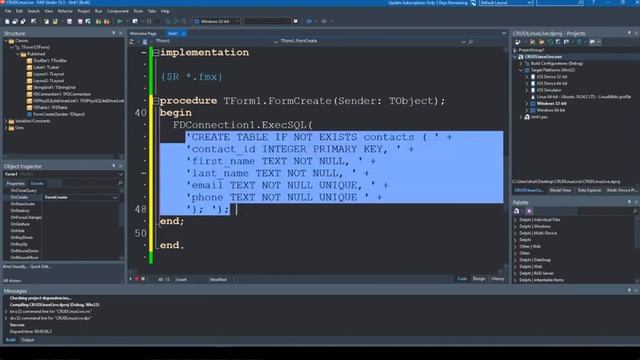Image resolution: width=640 pixels, height=360 pixels.
Task: Select Linux 64-bit Ubuntu platform entry
Action: pyautogui.click(x=584, y=97)
